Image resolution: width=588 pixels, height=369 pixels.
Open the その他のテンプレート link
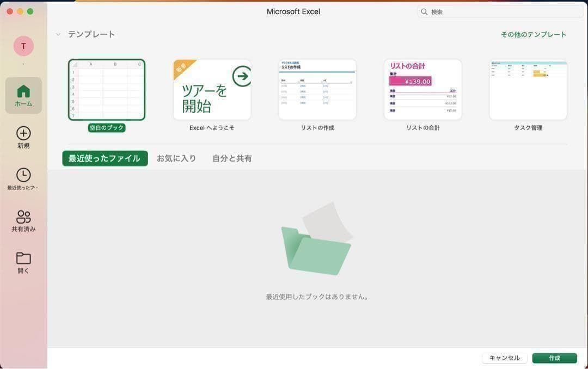click(x=533, y=34)
